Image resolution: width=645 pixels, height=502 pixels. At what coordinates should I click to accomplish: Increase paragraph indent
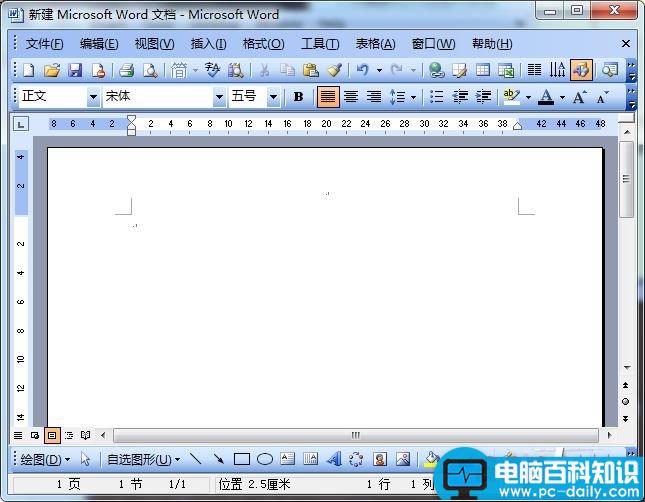click(483, 97)
